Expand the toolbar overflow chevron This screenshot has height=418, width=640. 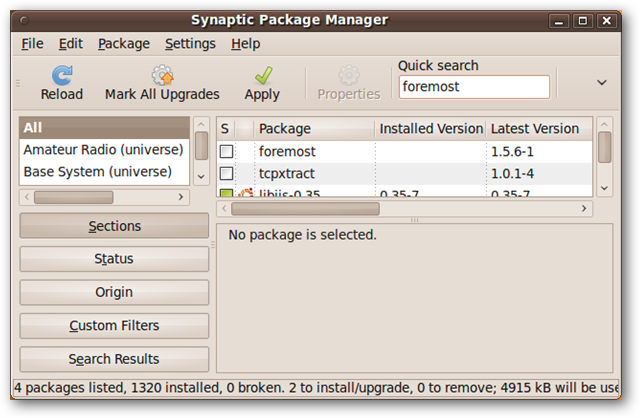point(602,82)
